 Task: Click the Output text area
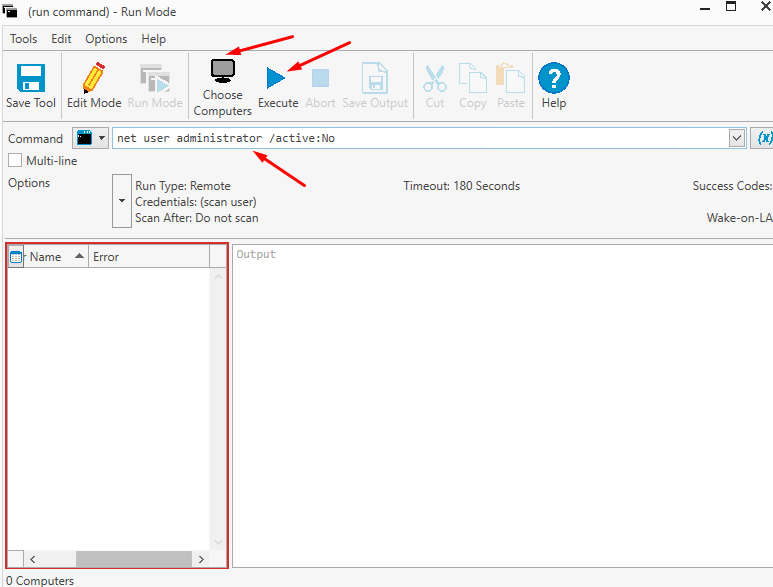pos(500,400)
